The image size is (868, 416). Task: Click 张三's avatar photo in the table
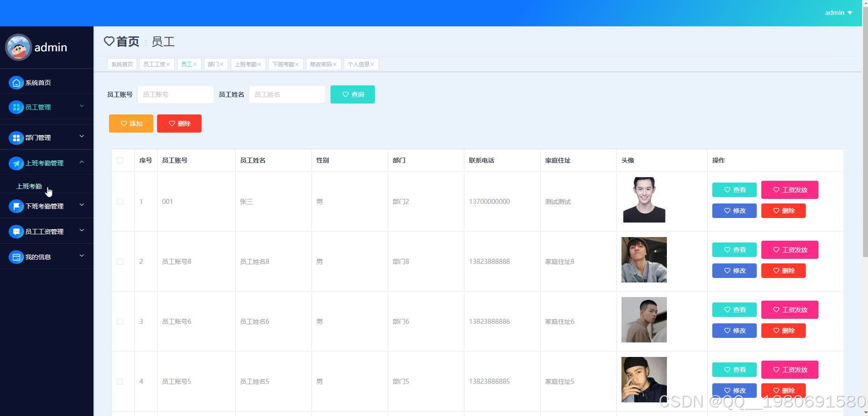point(644,199)
